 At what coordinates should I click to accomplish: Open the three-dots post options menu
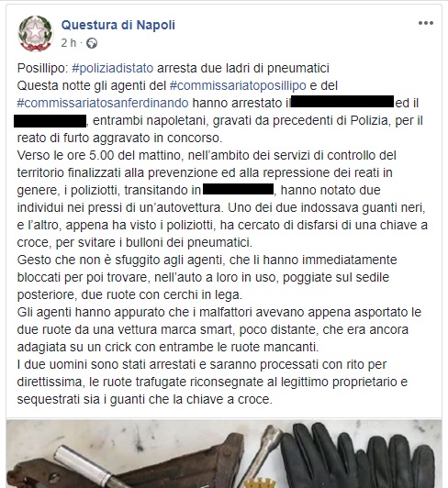(426, 23)
